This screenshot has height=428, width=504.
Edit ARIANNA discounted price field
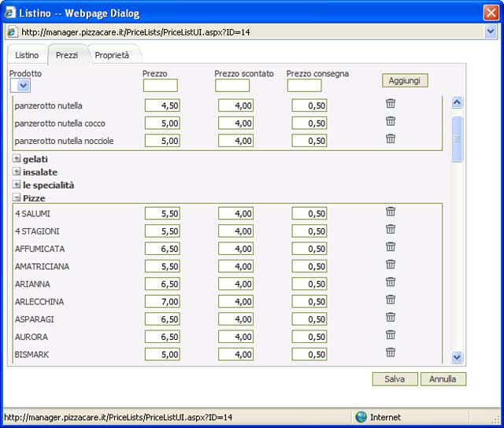click(235, 284)
